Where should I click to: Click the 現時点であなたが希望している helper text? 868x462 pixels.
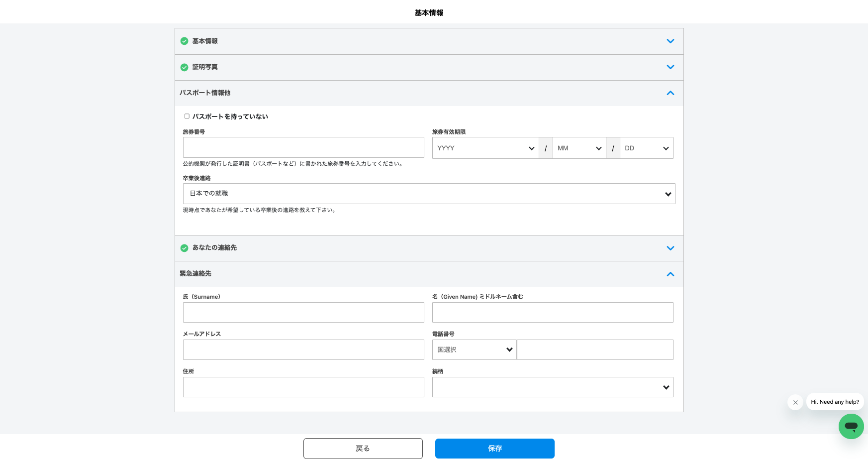[x=260, y=210]
